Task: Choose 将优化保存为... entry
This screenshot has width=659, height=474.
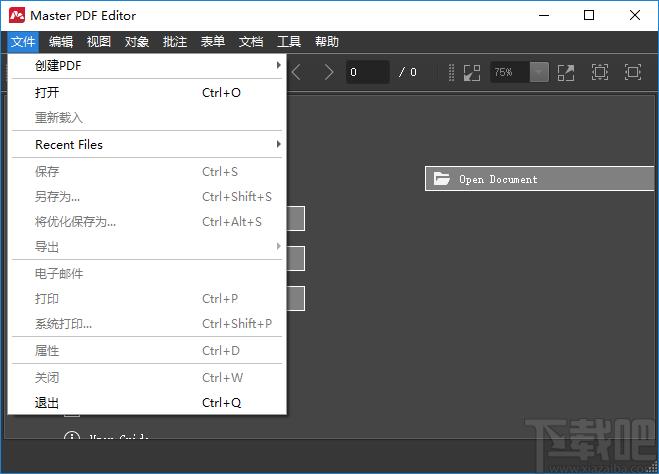Action: pos(146,221)
